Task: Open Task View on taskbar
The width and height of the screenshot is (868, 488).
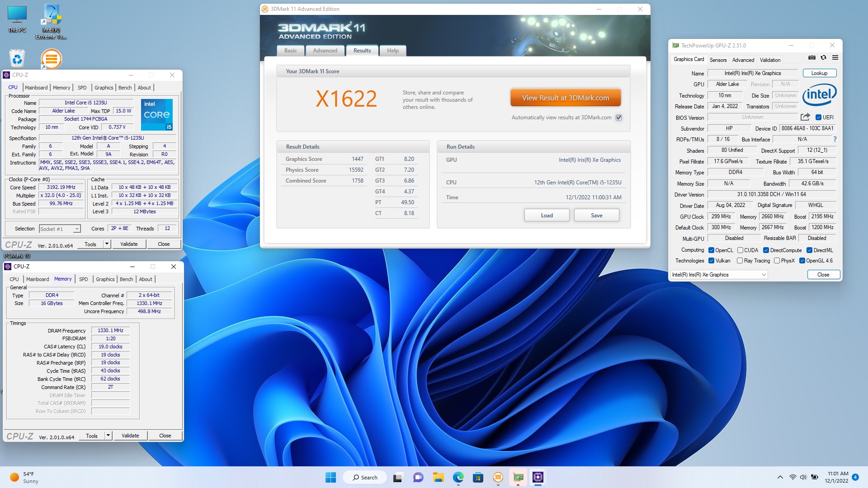Action: [x=398, y=477]
